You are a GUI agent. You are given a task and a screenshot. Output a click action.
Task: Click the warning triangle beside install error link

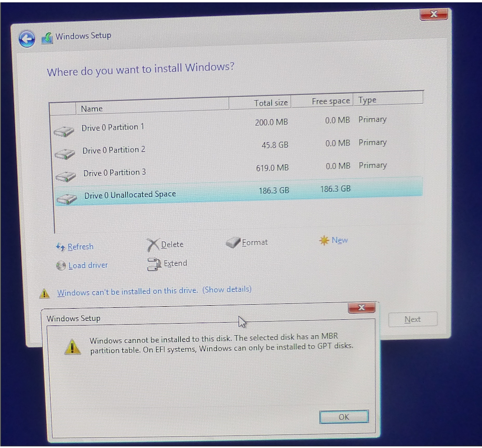[x=44, y=294]
